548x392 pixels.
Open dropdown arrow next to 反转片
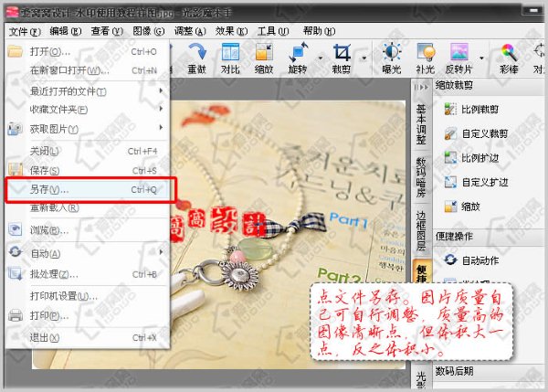click(481, 58)
